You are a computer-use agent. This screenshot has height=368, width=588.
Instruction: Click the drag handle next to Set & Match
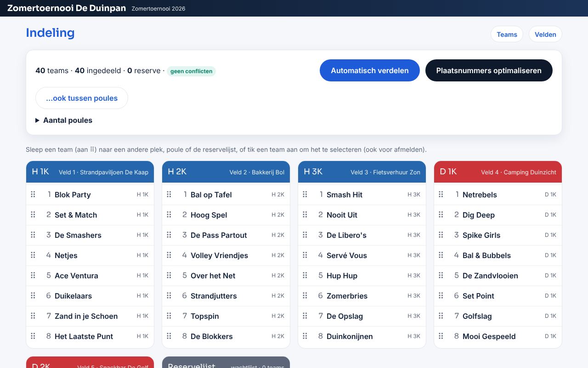33,215
